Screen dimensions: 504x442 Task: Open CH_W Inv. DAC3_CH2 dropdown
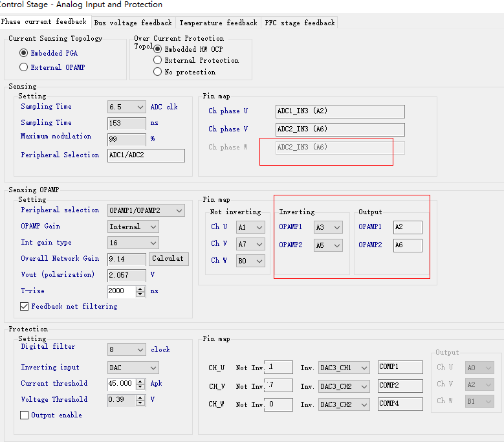click(344, 404)
